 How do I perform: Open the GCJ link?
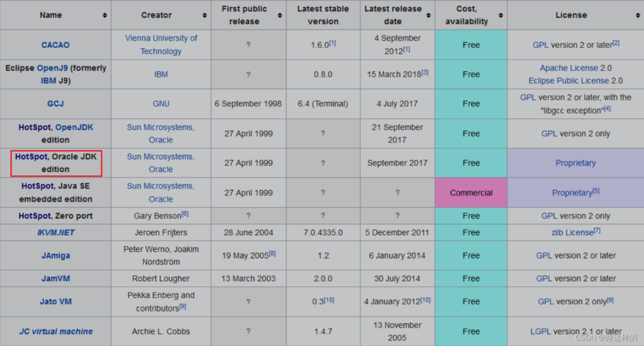pyautogui.click(x=55, y=104)
